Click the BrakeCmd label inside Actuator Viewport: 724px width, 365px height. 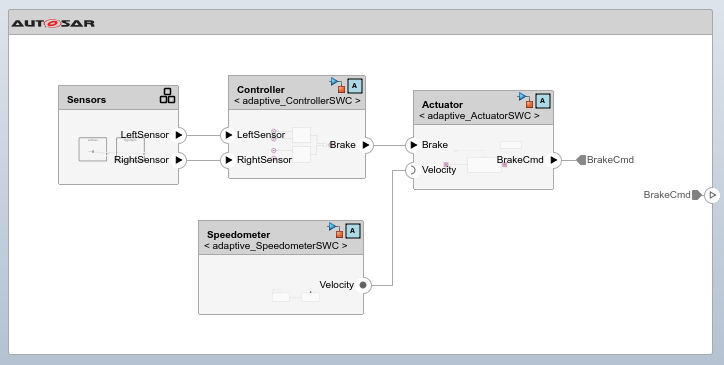point(520,160)
